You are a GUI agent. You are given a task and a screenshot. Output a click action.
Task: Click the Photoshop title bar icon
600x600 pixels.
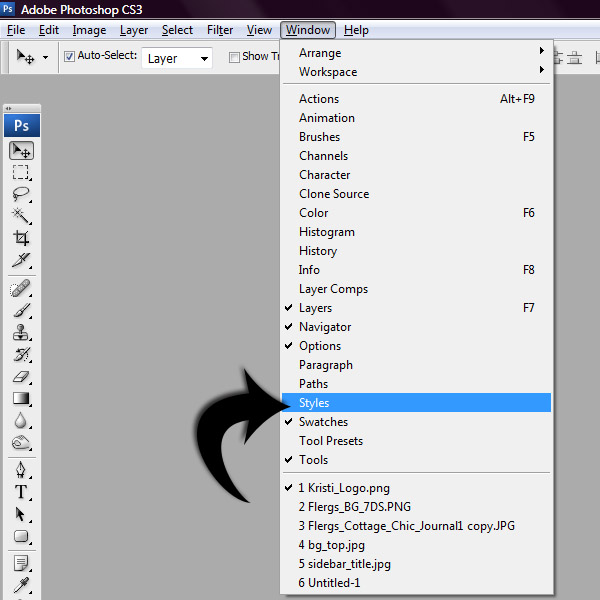coord(8,8)
